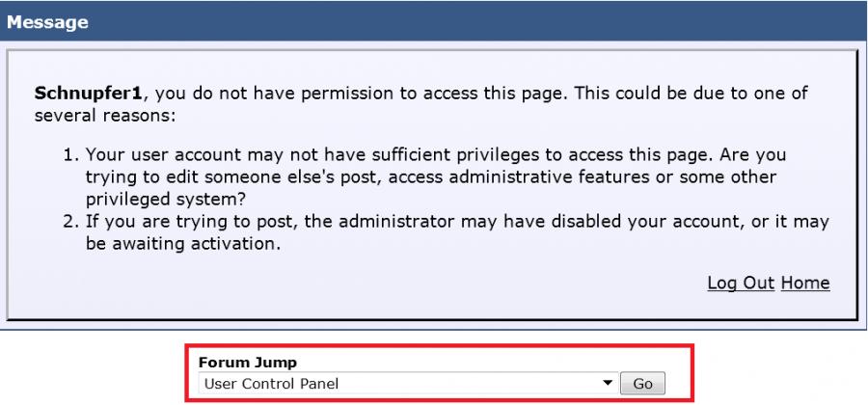Open the Home link

(805, 283)
